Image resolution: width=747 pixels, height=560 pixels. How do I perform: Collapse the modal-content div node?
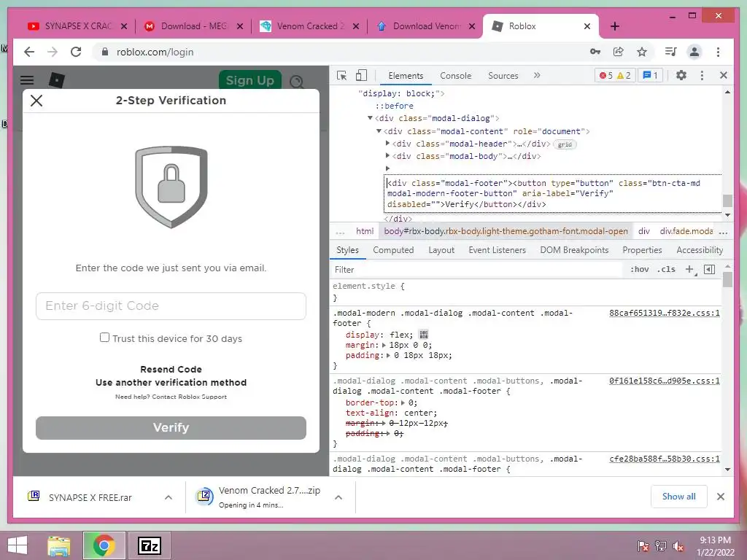pos(379,131)
